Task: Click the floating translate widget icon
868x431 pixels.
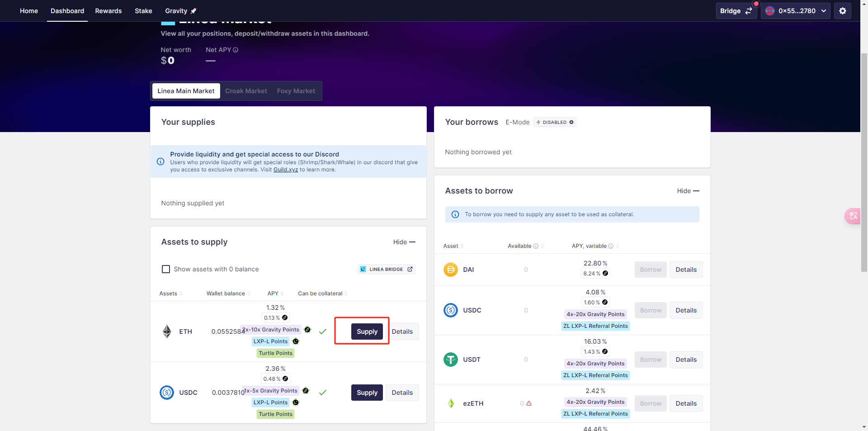Action: (854, 216)
